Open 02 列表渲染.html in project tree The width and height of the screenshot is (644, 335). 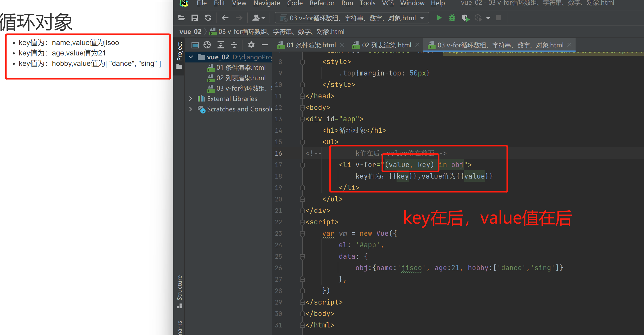click(x=241, y=78)
